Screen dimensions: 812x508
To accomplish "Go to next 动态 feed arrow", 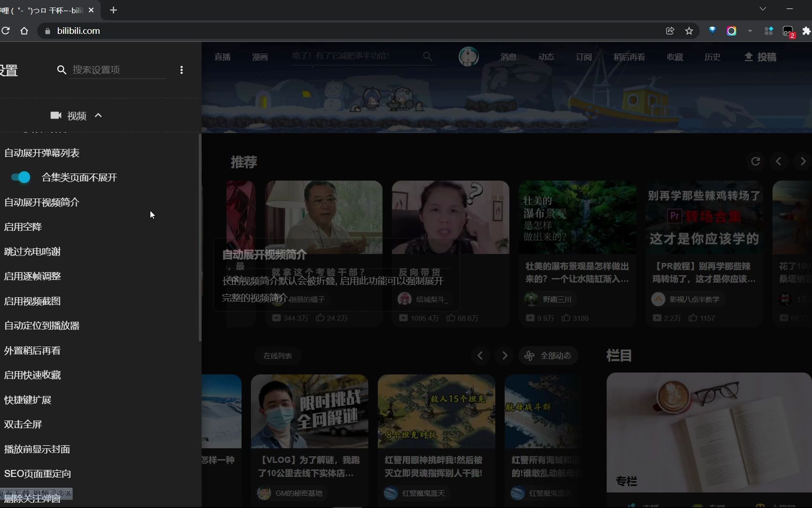I will click(x=505, y=356).
